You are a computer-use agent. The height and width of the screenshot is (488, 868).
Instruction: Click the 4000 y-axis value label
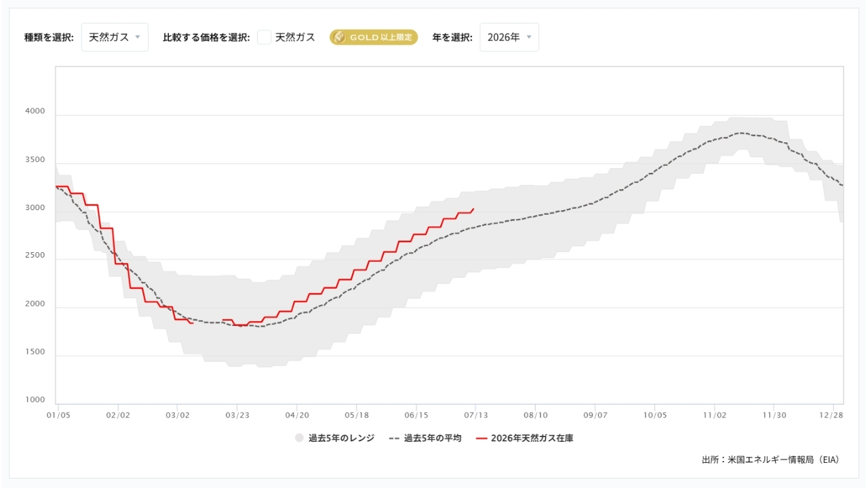[x=35, y=111]
